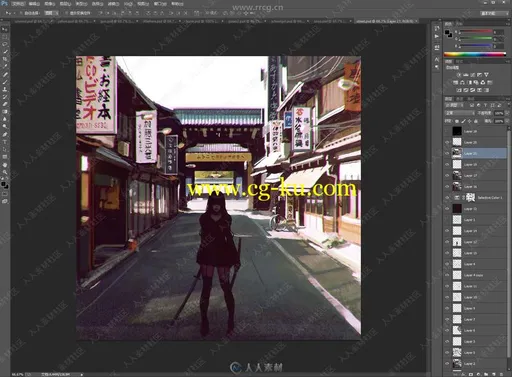Image resolution: width=512 pixels, height=377 pixels.
Task: Select the Clone Stamp tool
Action: coord(5,89)
